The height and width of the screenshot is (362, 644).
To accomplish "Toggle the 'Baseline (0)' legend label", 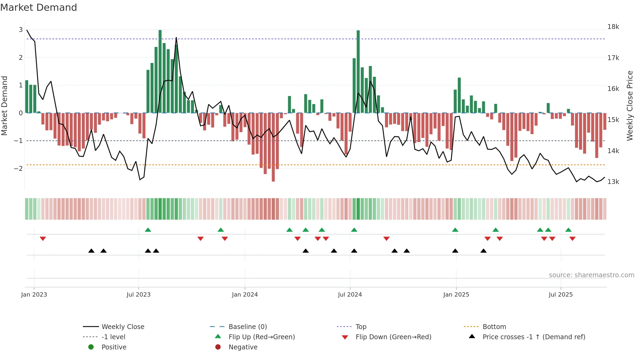I will [248, 327].
